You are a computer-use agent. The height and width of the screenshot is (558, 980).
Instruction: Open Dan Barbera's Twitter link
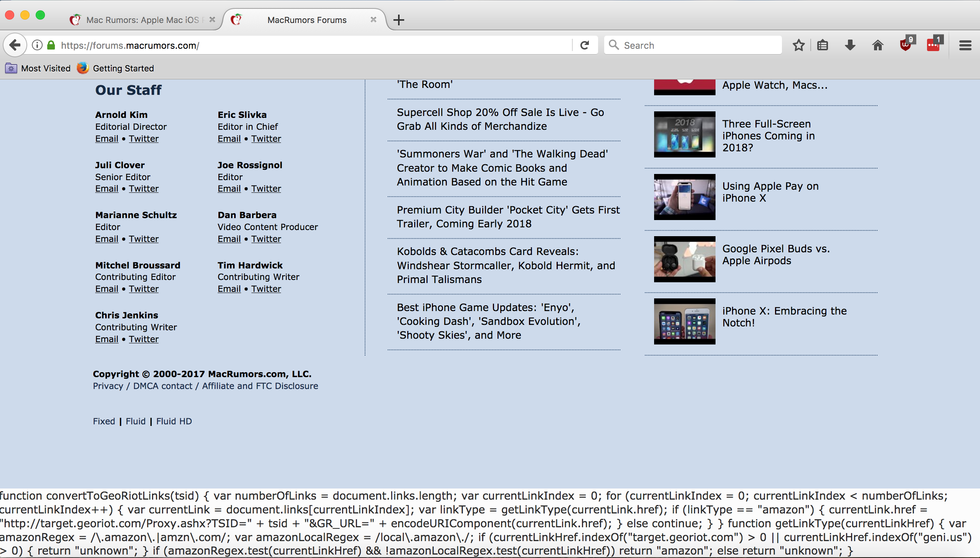click(266, 239)
